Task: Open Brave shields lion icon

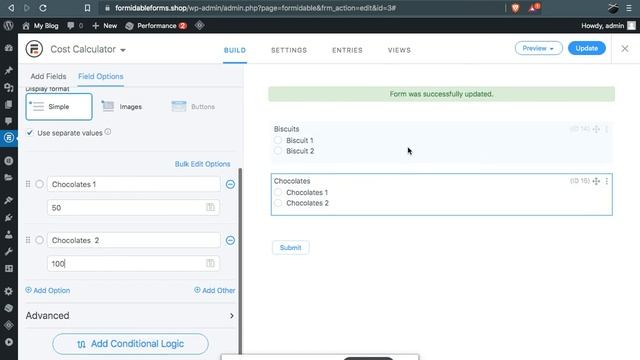Action: pyautogui.click(x=515, y=8)
